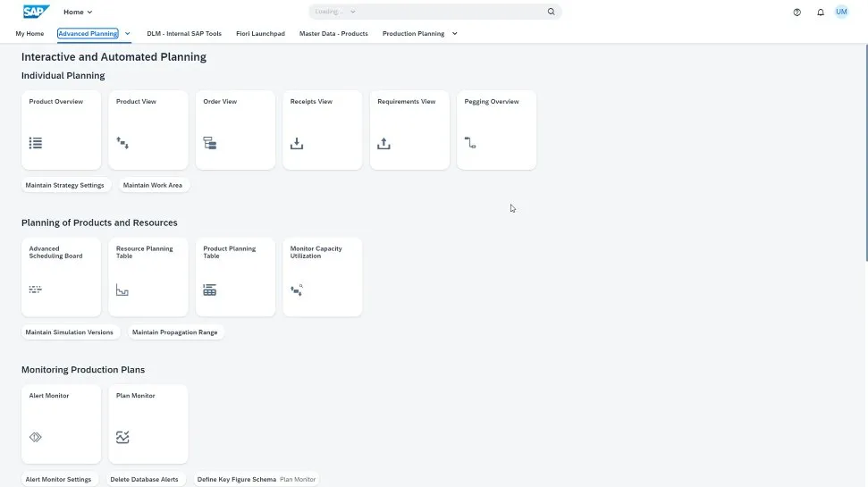Click Maintain Strategy Settings link

65,186
